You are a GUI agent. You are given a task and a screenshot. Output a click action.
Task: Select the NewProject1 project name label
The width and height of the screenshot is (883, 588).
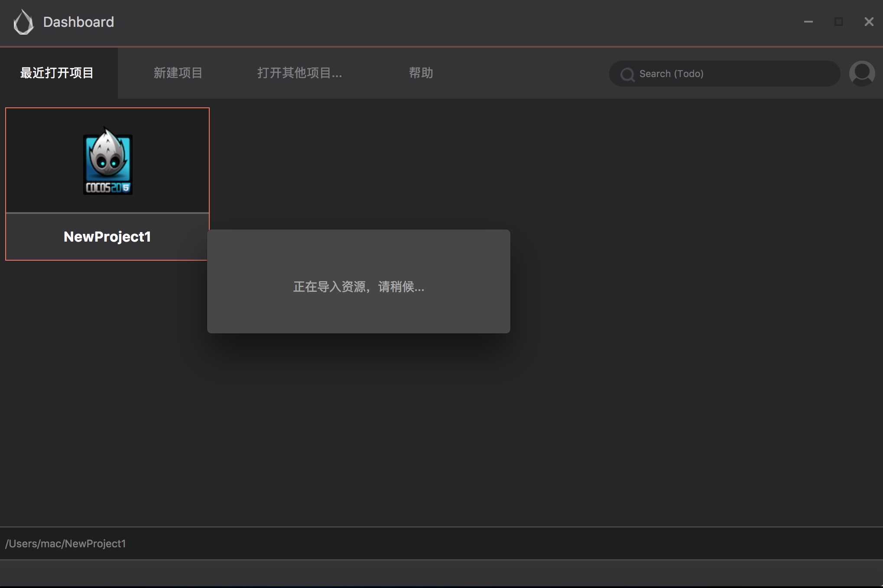[x=107, y=237]
